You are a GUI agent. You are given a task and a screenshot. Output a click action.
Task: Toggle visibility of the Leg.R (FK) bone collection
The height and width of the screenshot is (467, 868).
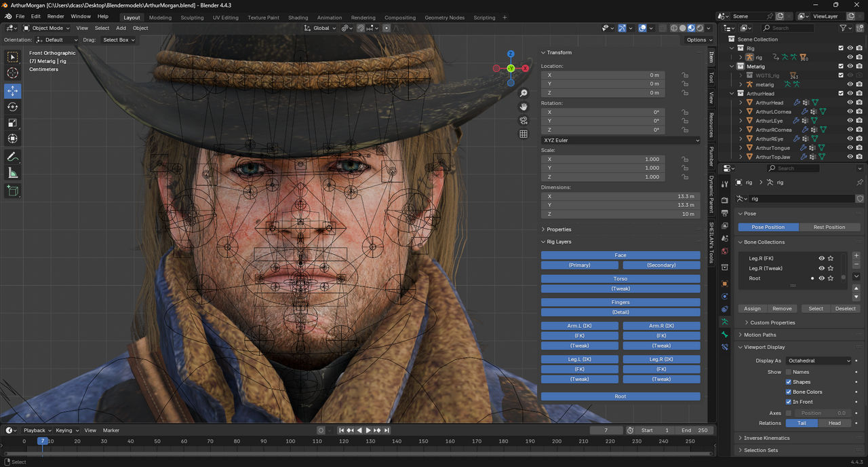tap(821, 259)
